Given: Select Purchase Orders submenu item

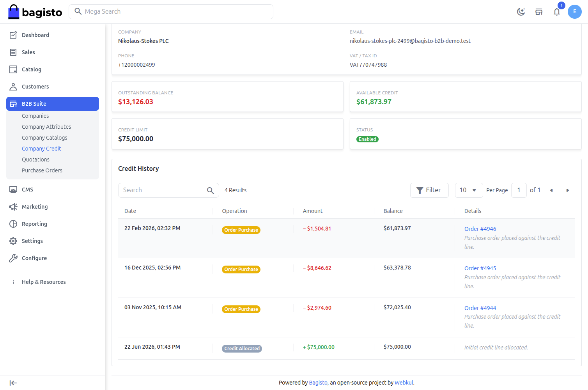Looking at the screenshot, I should [42, 170].
